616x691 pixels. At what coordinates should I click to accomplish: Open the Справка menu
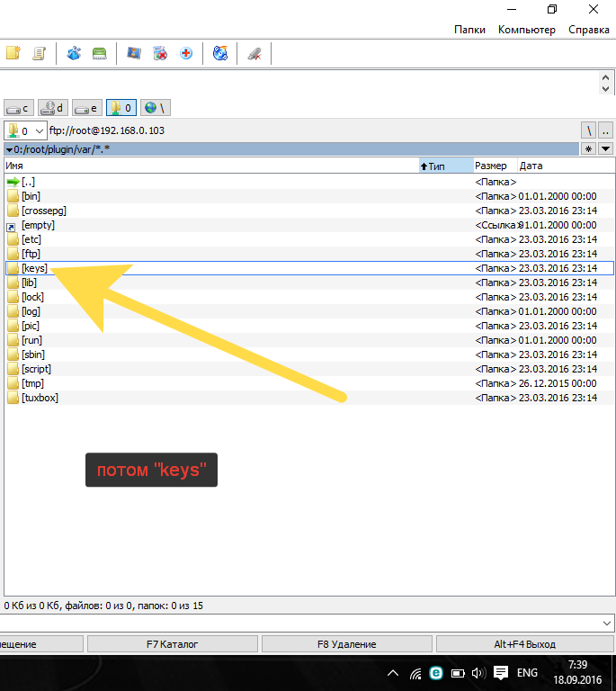[589, 30]
